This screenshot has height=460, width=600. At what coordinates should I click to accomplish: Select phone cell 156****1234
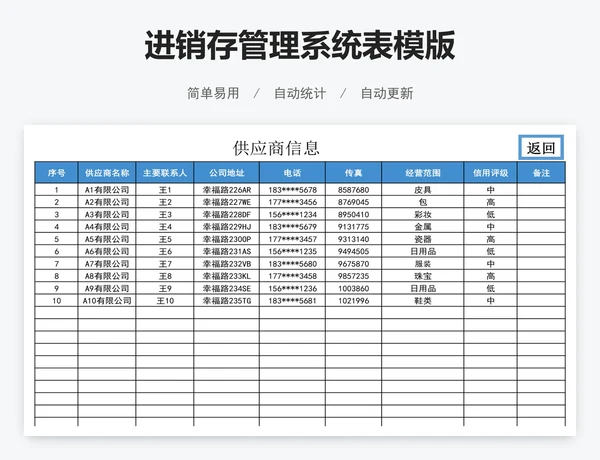pyautogui.click(x=292, y=214)
